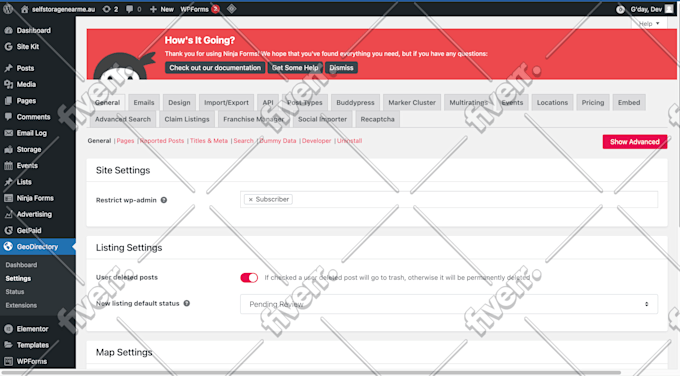The image size is (680, 376).
Task: Open the Pages sub-section link
Action: (x=125, y=141)
